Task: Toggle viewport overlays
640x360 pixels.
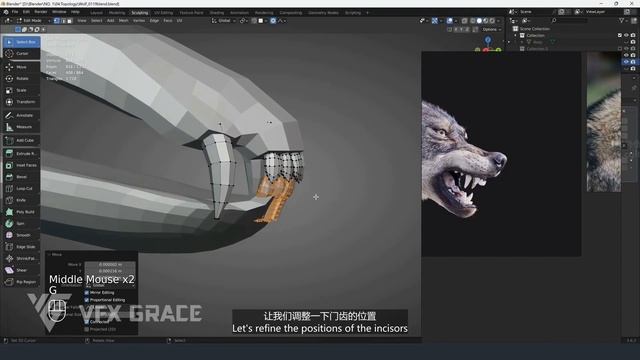Action: click(x=450, y=20)
